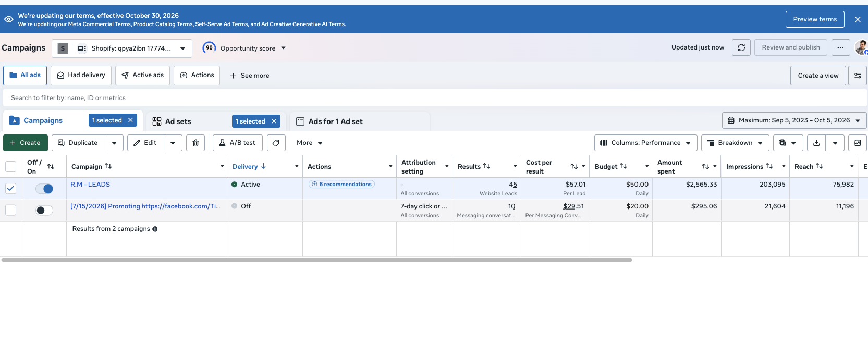
Task: Clear the Campaigns 1 selected filter
Action: 131,120
